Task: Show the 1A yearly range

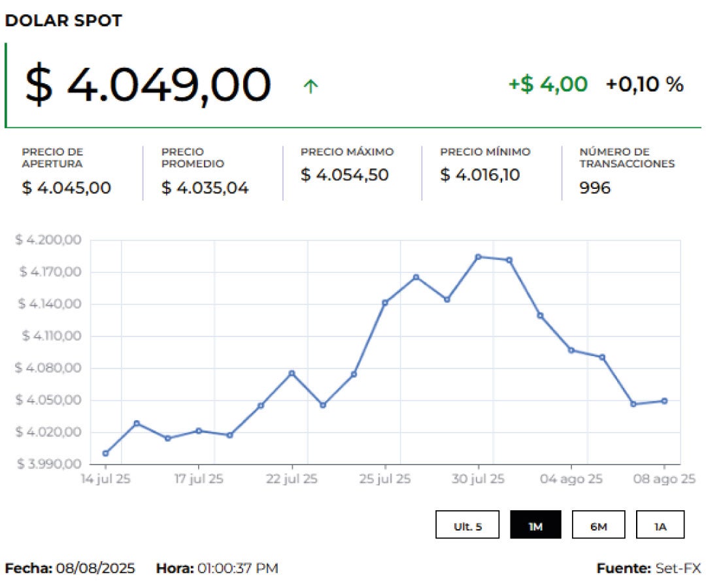Action: click(660, 525)
